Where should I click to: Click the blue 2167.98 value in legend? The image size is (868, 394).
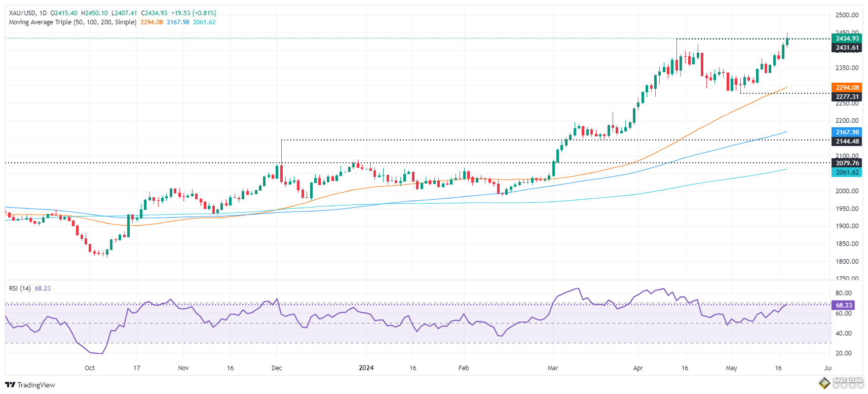(178, 22)
